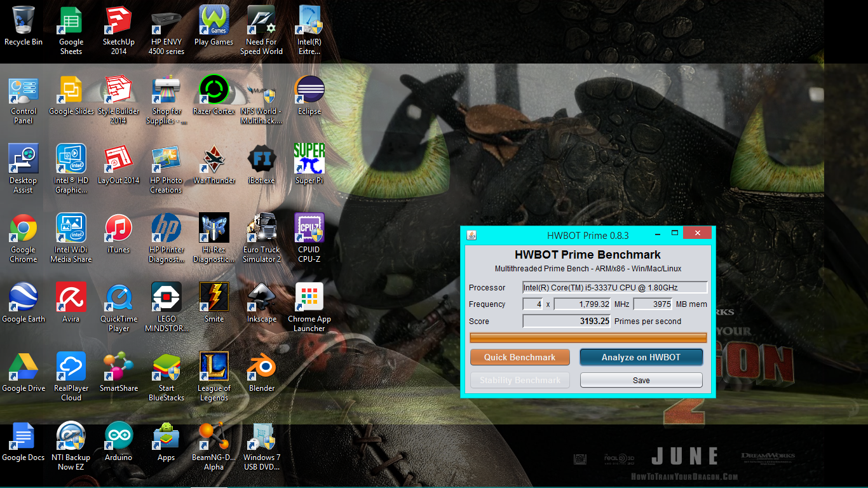868x488 pixels.
Task: Select the RealPlayer Cloud icon
Action: pyautogui.click(x=71, y=367)
